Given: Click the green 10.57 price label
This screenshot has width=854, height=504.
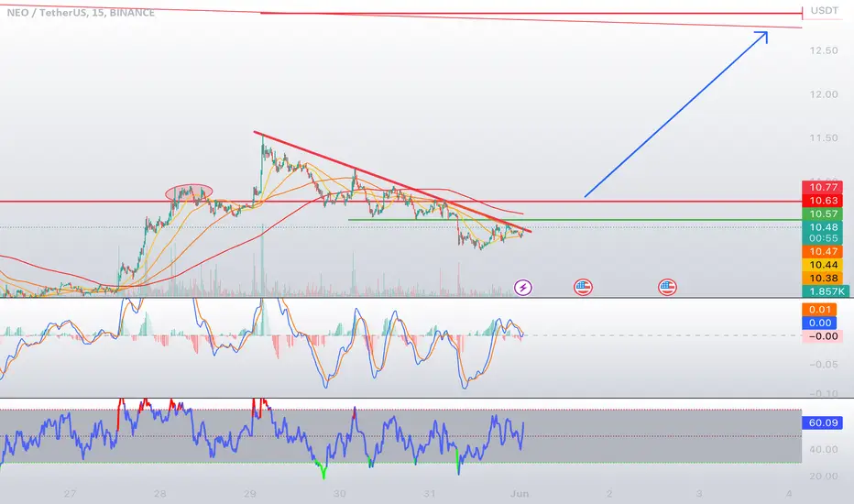Looking at the screenshot, I should point(823,214).
